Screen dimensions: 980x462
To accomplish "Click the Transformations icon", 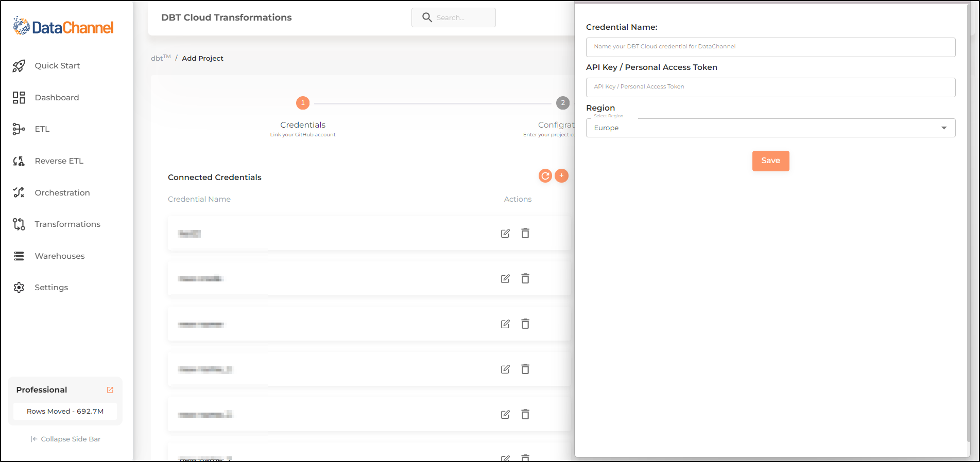I will [19, 224].
